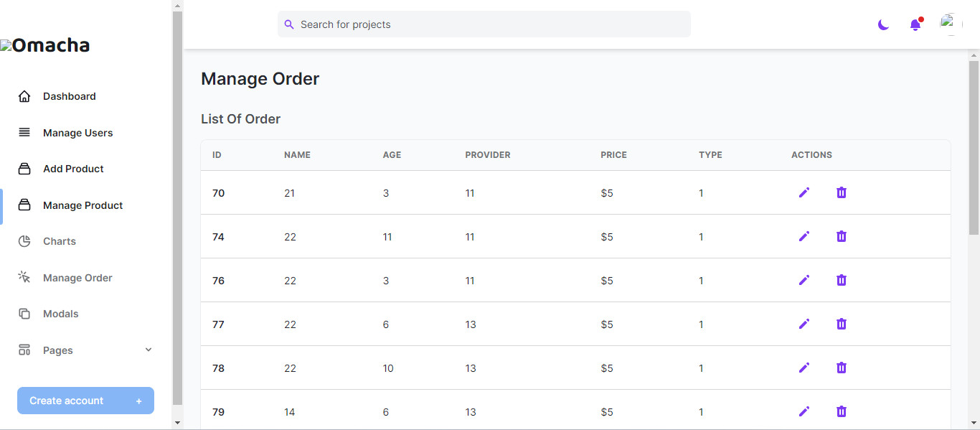Click the Dashboard home icon
The width and height of the screenshot is (980, 430).
pos(24,96)
